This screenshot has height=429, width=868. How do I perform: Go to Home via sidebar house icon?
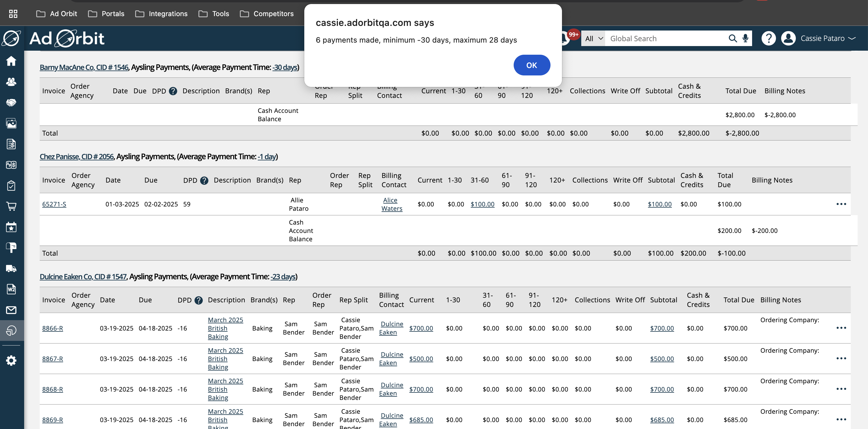point(12,61)
